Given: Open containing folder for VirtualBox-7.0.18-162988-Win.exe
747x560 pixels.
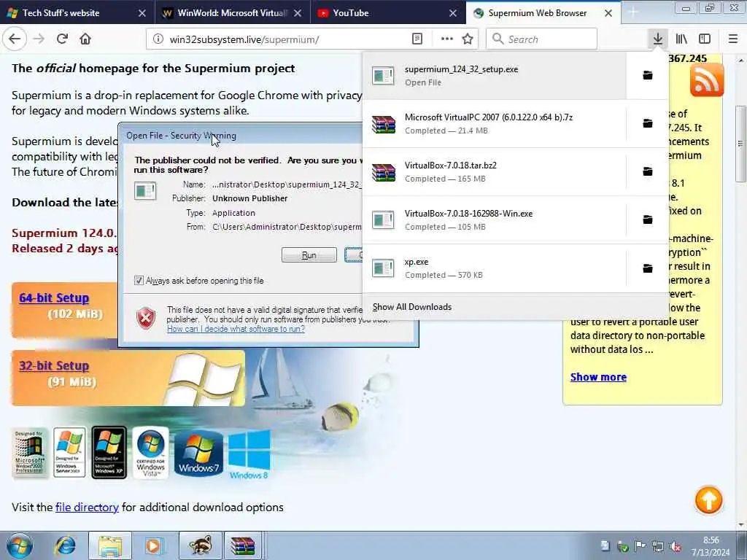Looking at the screenshot, I should [x=648, y=219].
